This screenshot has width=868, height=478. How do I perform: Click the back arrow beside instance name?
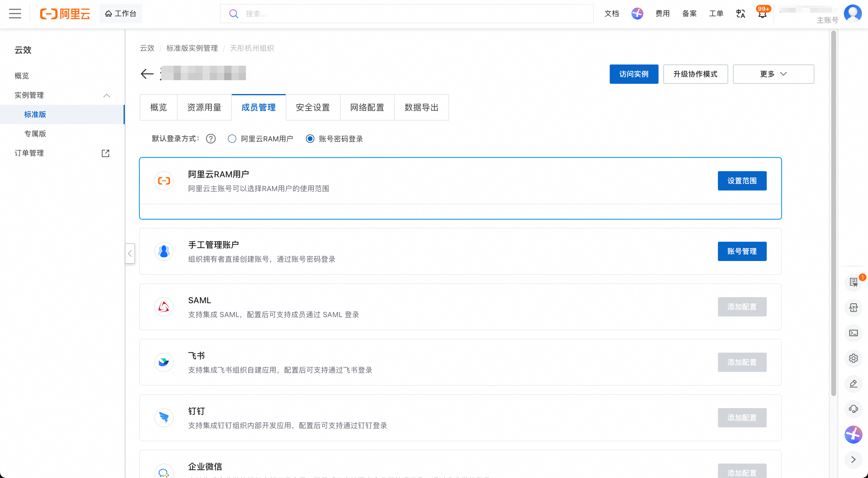(147, 74)
